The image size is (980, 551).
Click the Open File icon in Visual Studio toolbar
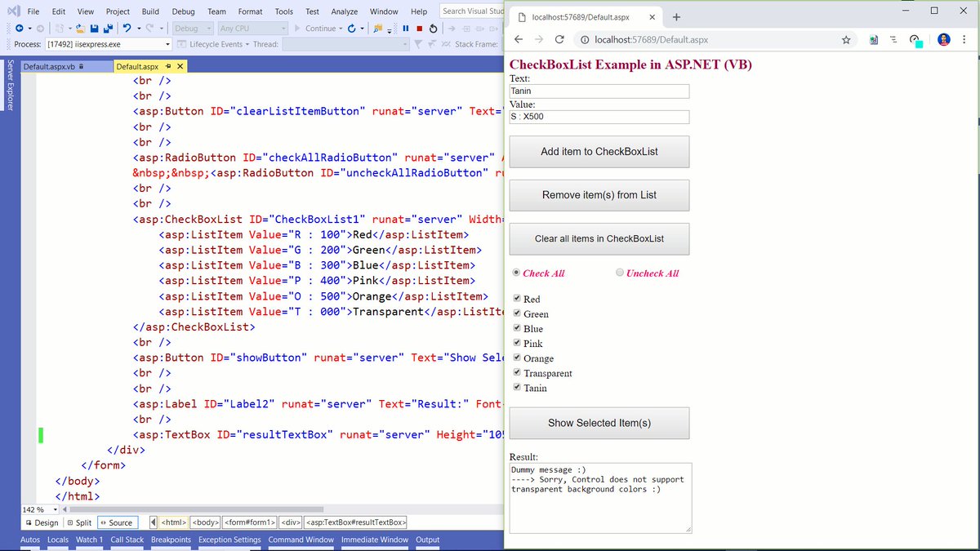[x=79, y=28]
